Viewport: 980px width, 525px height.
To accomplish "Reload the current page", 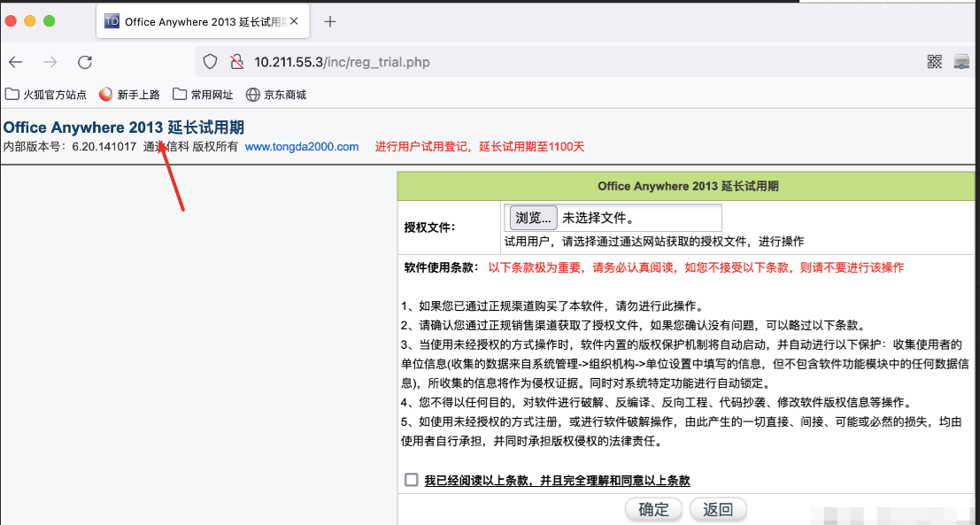I will pos(85,62).
